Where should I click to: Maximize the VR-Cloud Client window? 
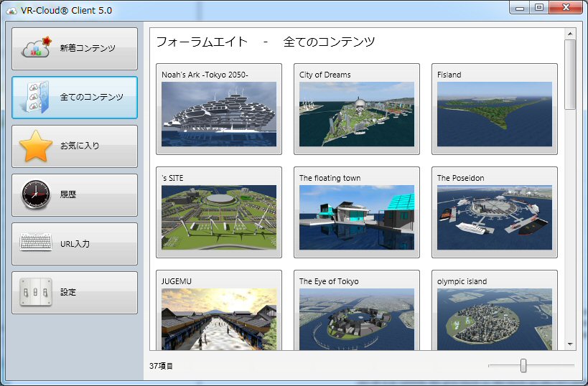tap(538, 8)
